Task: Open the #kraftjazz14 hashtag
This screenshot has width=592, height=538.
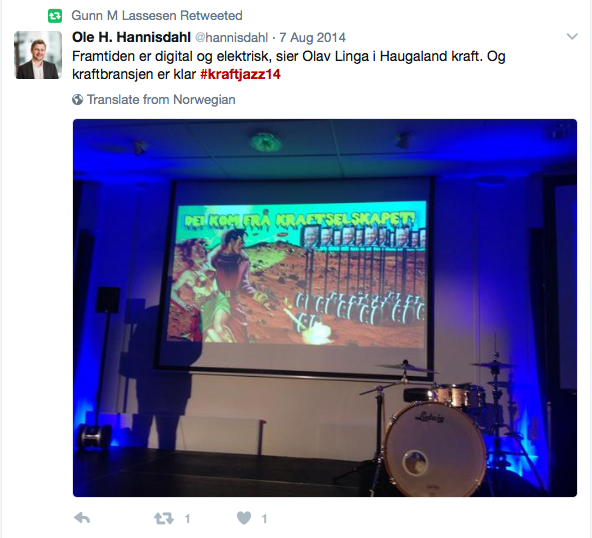Action: click(x=240, y=74)
